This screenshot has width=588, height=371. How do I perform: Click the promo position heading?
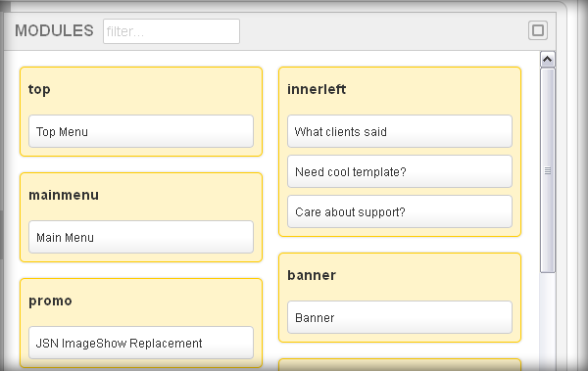[x=50, y=301]
